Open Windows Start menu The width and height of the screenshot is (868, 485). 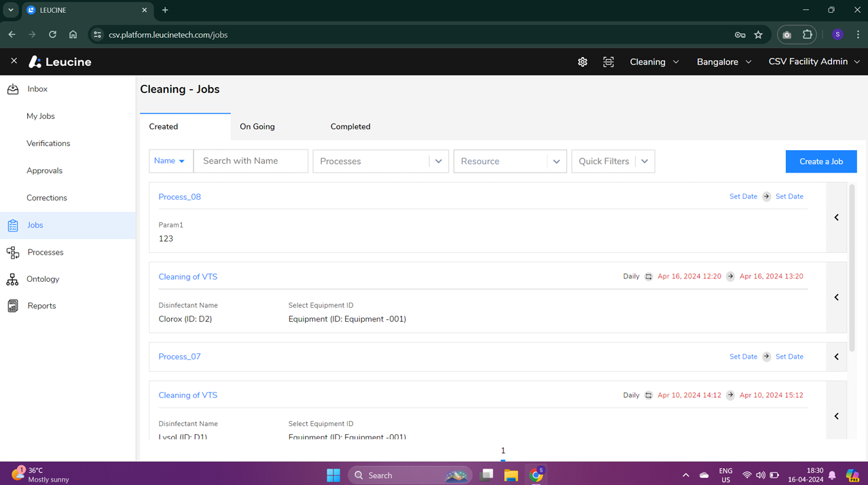tap(333, 475)
